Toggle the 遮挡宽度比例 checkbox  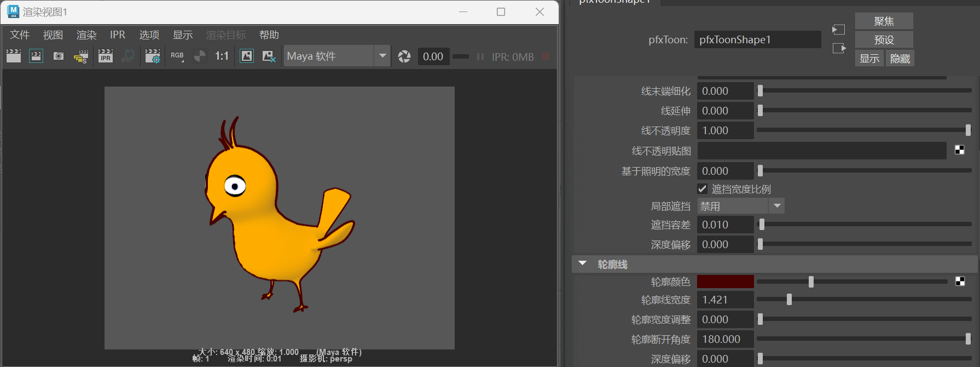pyautogui.click(x=703, y=189)
